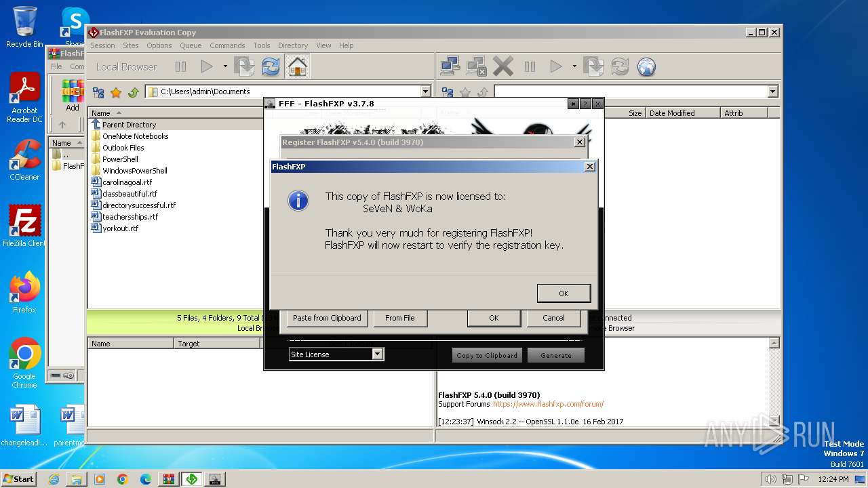The height and width of the screenshot is (488, 868).
Task: Click the local pane folder tree icon
Action: click(x=98, y=92)
